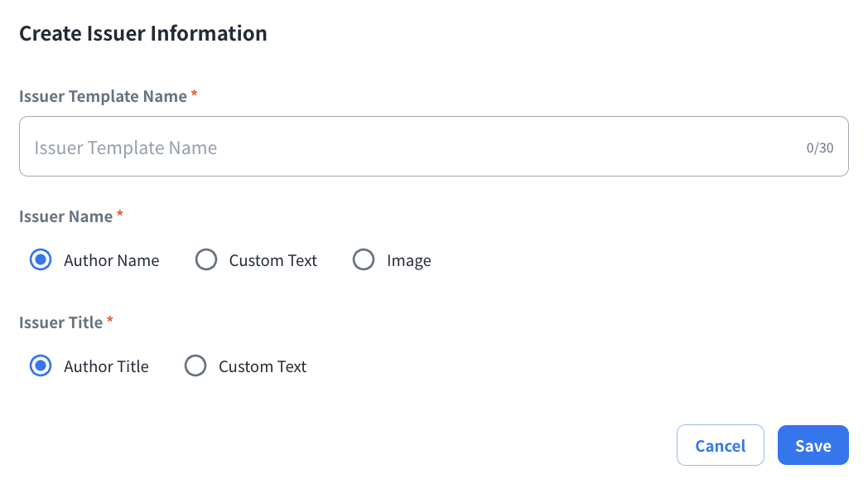Select the Author Name radio button
The height and width of the screenshot is (484, 868).
41,260
